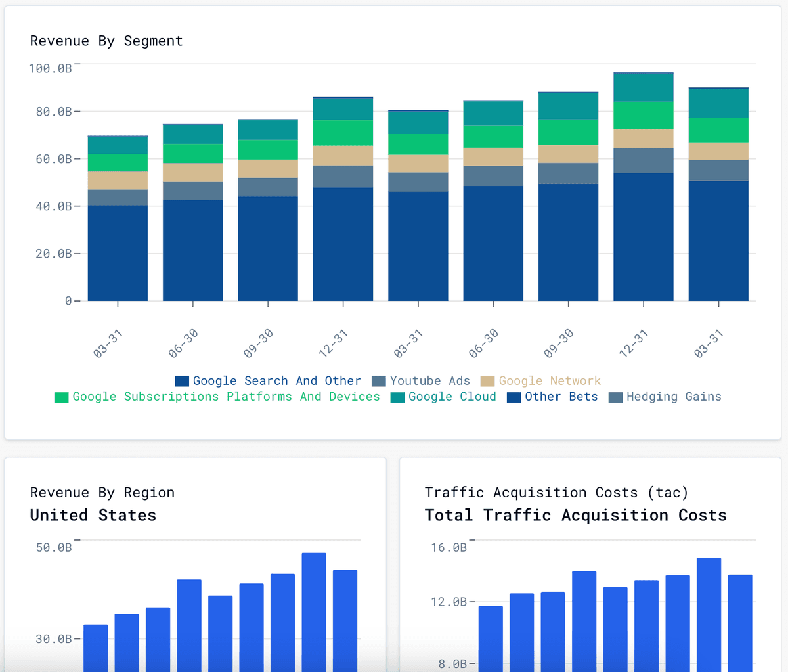Image resolution: width=788 pixels, height=672 pixels.
Task: Click the United States subtitle
Action: point(93,515)
